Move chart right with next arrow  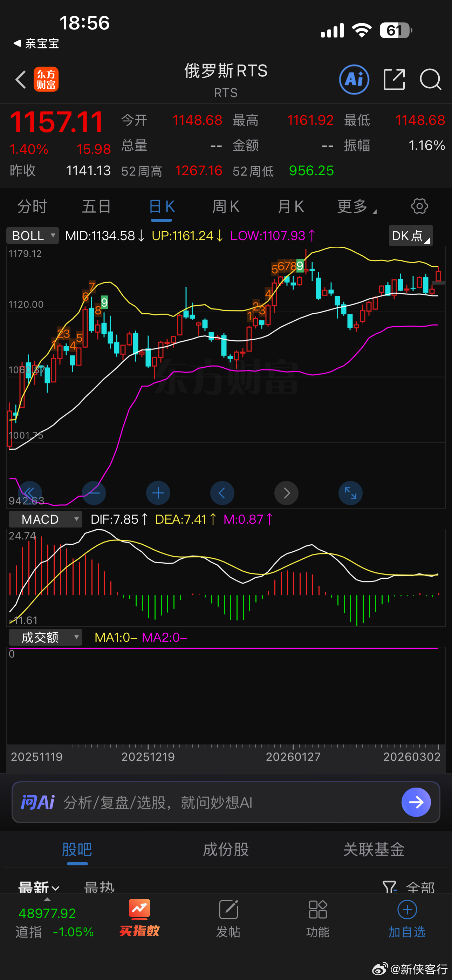[287, 493]
